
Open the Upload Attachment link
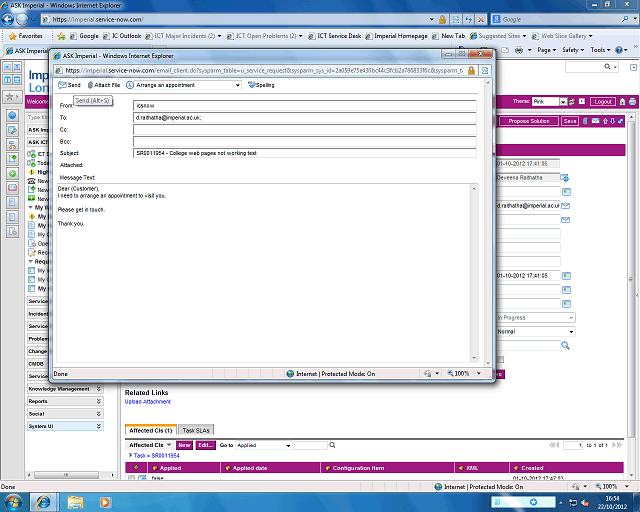[147, 402]
